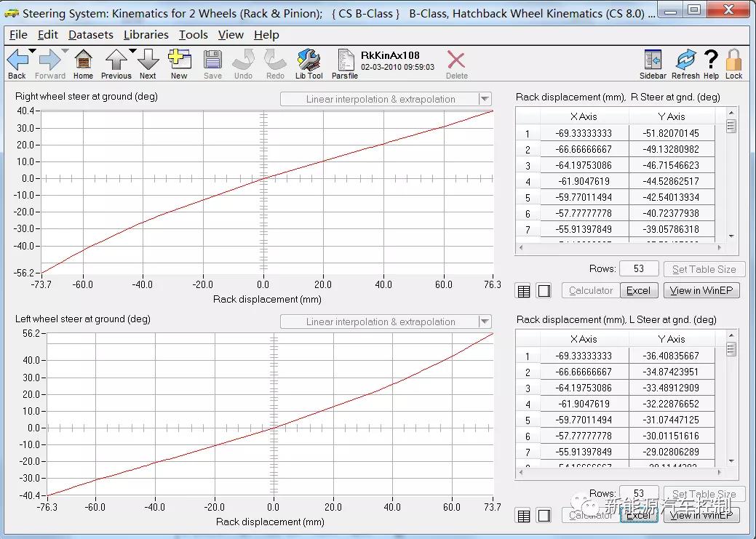Click the Home toolbar icon

coord(83,63)
